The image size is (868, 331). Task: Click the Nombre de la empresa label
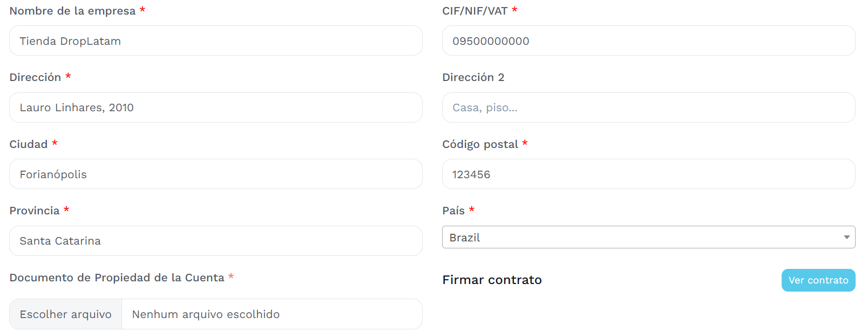pyautogui.click(x=72, y=11)
